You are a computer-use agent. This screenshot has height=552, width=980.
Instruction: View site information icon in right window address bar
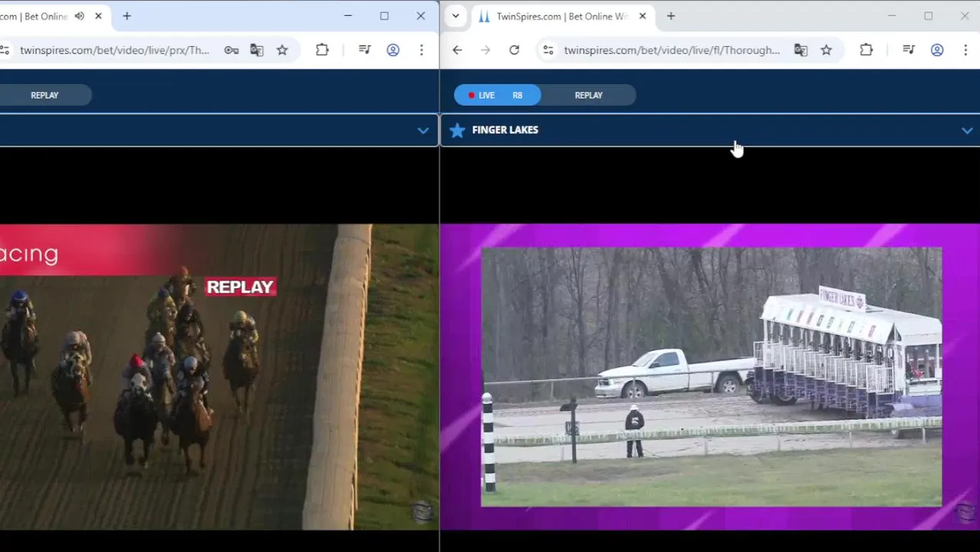(x=548, y=50)
